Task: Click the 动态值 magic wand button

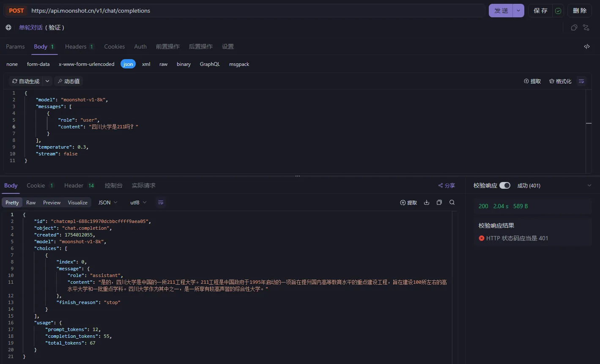Action: coord(69,81)
